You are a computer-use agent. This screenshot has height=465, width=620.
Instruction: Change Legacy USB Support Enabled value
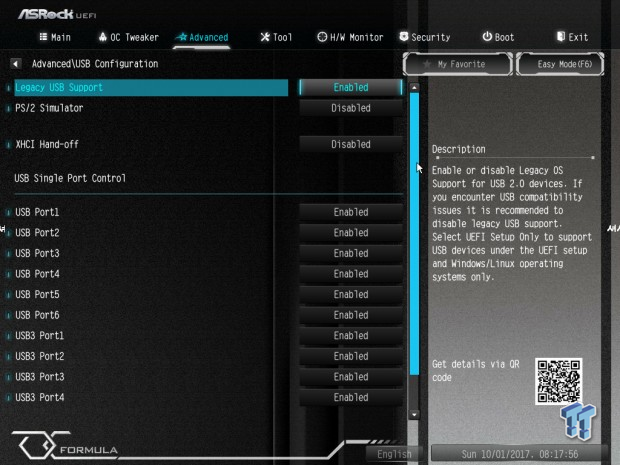[x=351, y=87]
